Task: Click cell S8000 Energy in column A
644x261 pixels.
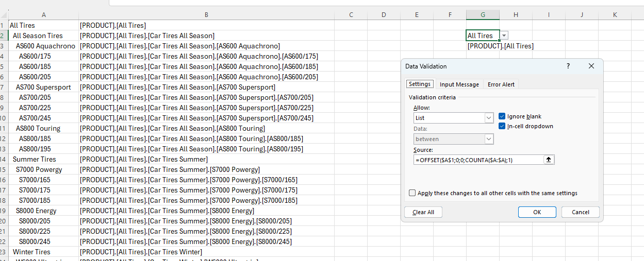Action: [x=43, y=211]
